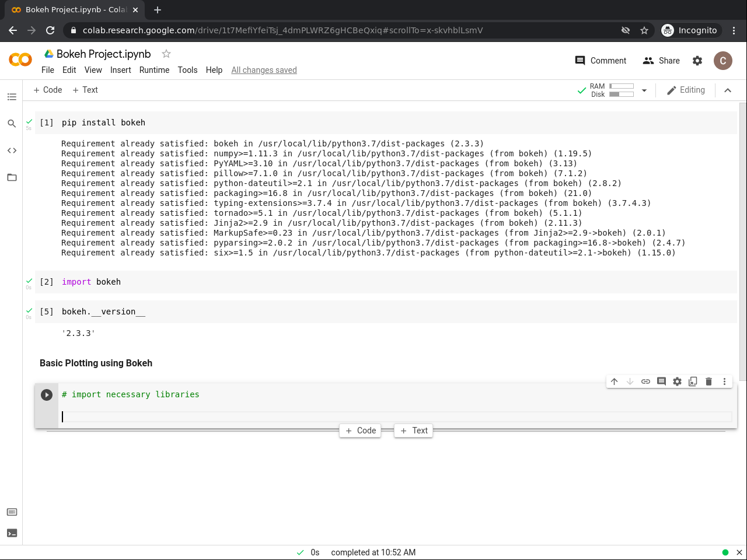The width and height of the screenshot is (747, 560).
Task: Open the View menu
Action: pos(93,70)
